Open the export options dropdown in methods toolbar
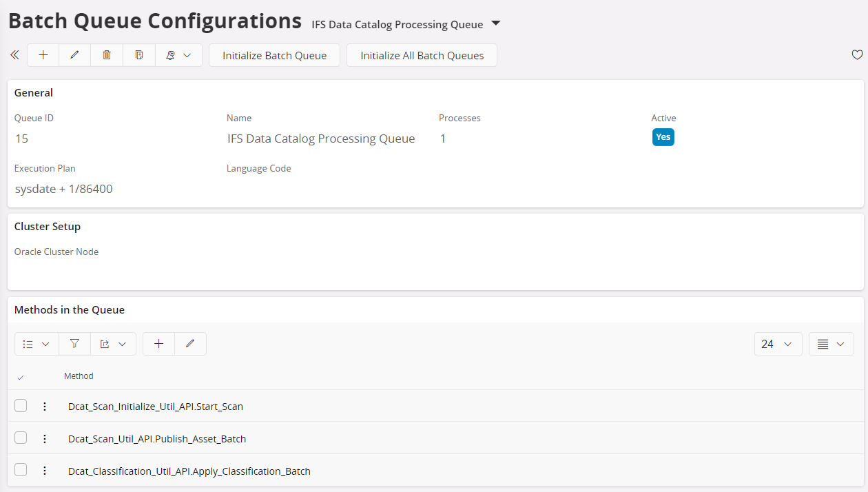868x492 pixels. [x=113, y=344]
